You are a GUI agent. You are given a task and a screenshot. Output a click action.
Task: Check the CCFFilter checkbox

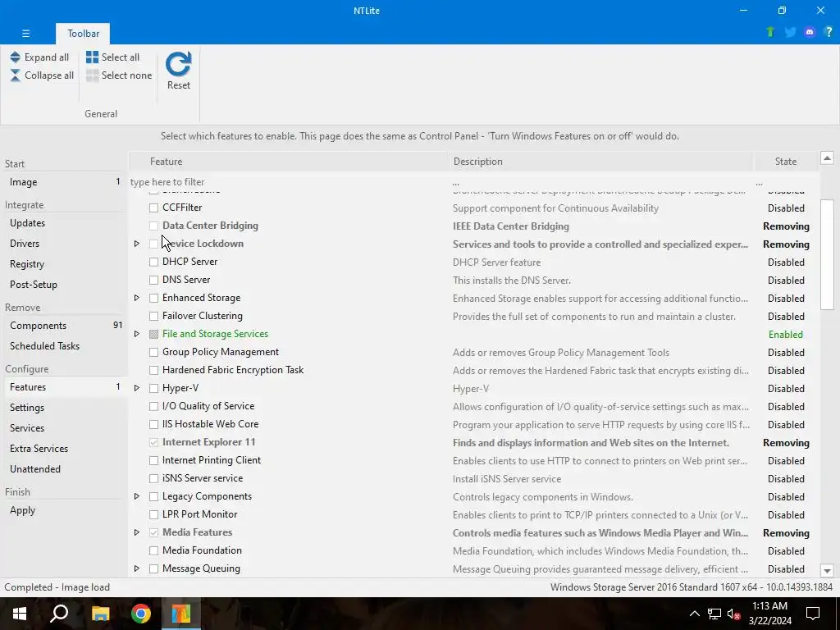coord(153,208)
